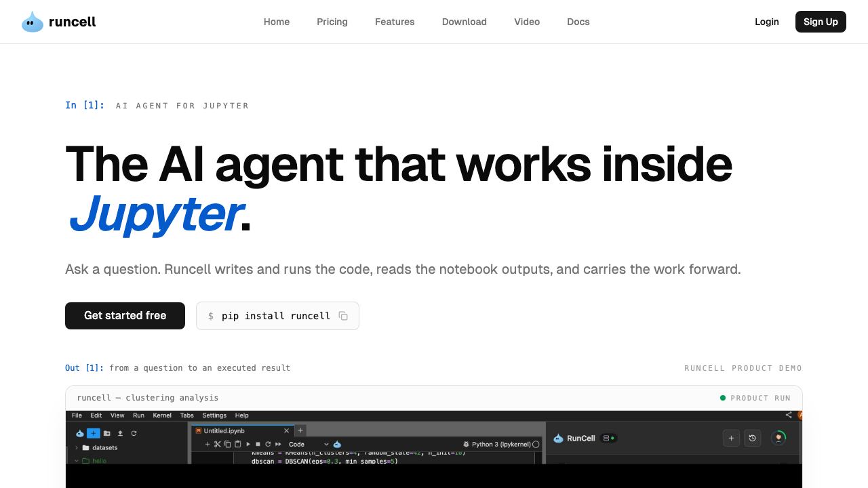Open the Tabs menu in the demo
Screen dimensions: 868x488
[186, 415]
